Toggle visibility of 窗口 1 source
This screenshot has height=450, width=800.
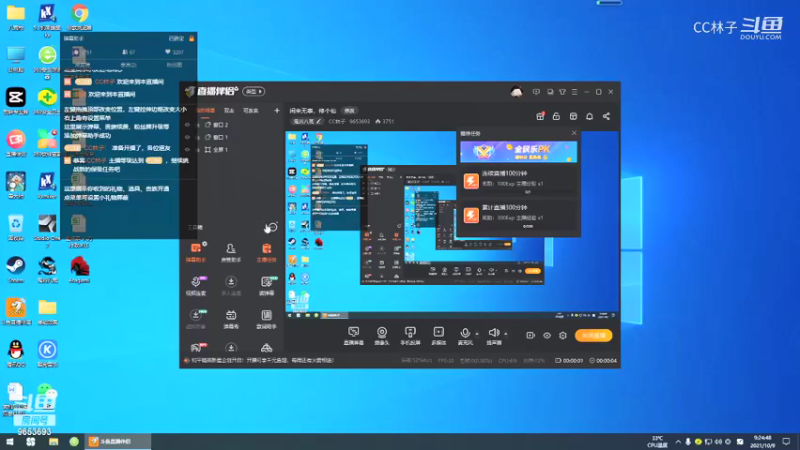187,137
